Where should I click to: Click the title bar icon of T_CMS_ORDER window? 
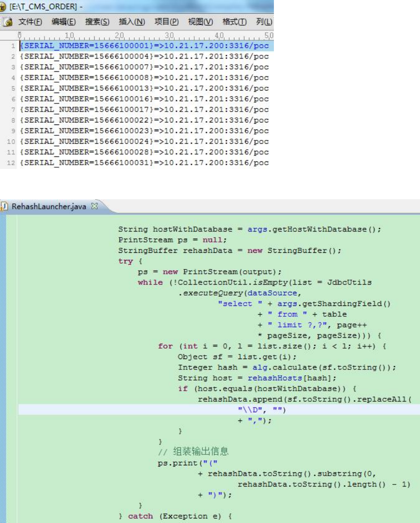pyautogui.click(x=2, y=7)
